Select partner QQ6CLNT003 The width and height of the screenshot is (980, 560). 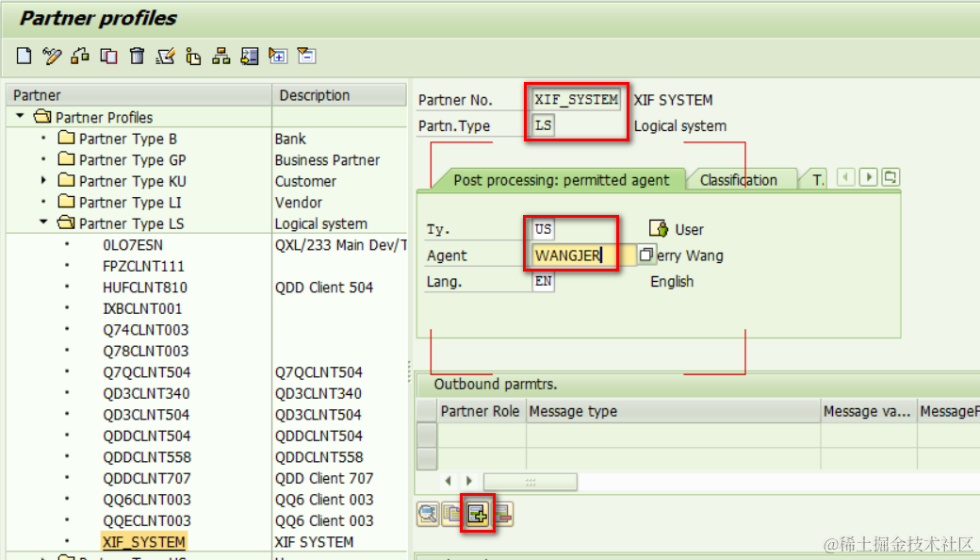pos(147,500)
